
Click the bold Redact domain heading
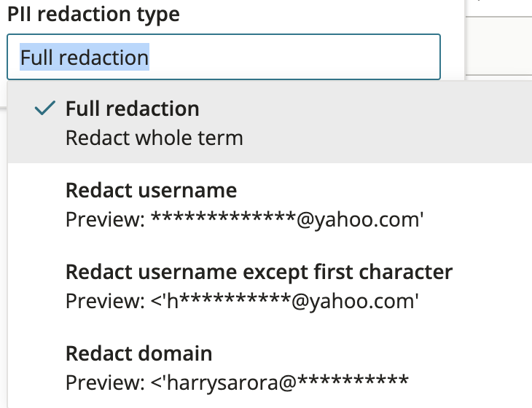click(138, 353)
